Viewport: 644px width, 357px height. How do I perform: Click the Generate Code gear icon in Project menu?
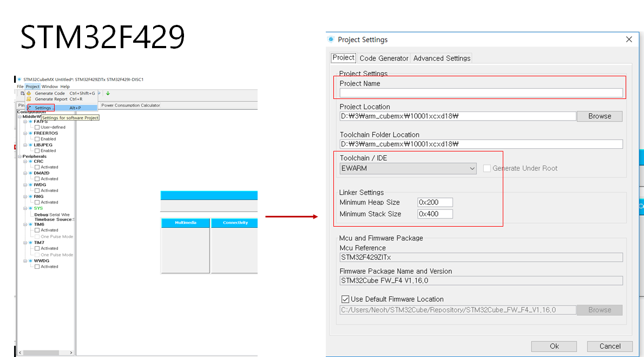pyautogui.click(x=29, y=93)
